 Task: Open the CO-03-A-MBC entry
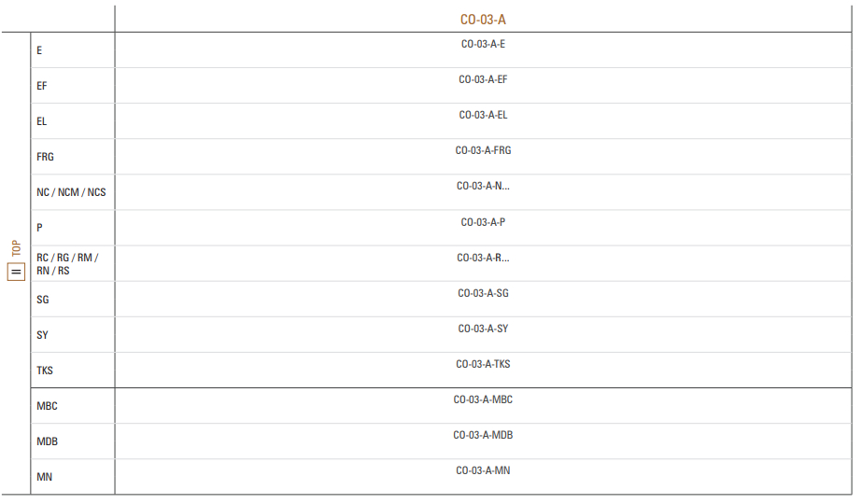point(483,399)
